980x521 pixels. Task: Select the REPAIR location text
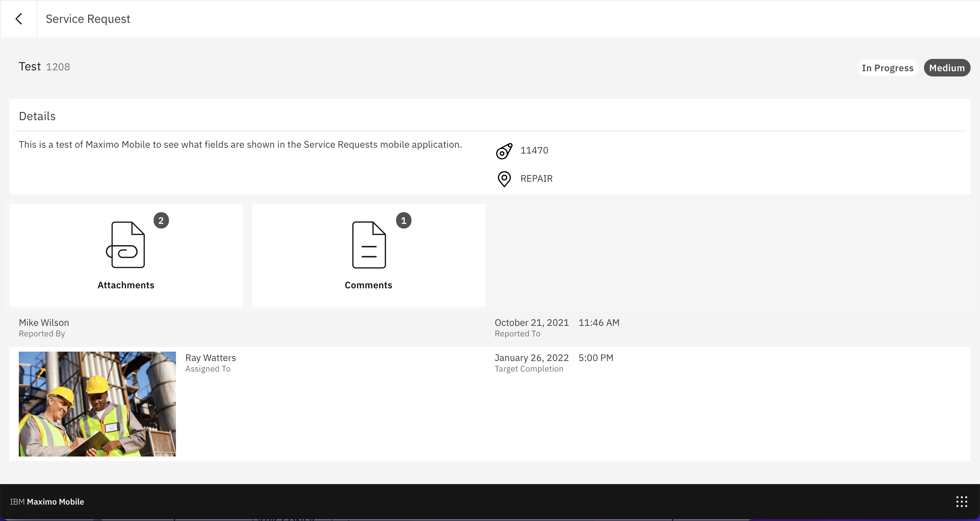coord(536,179)
